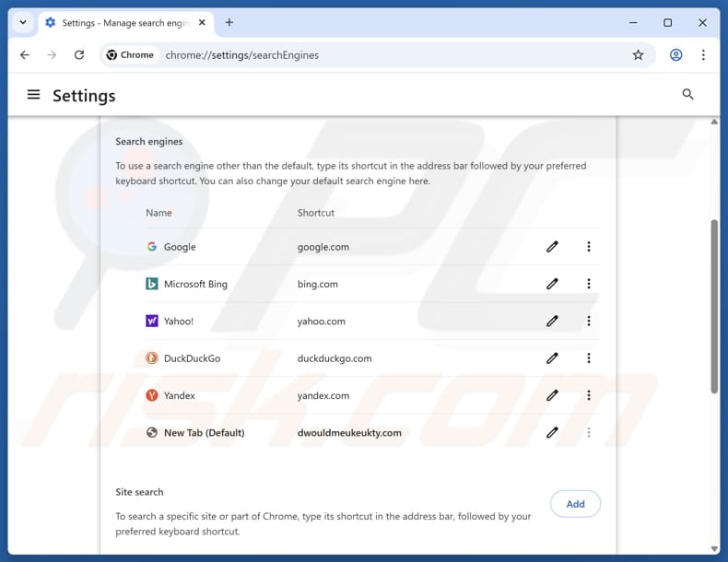Close the Settings tab
This screenshot has height=562, width=728.
tap(202, 22)
